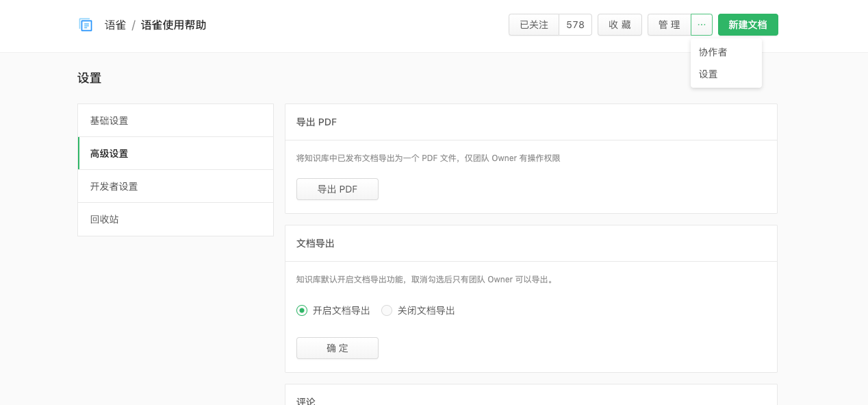Select the 关闭文档导出 radio option

(387, 310)
